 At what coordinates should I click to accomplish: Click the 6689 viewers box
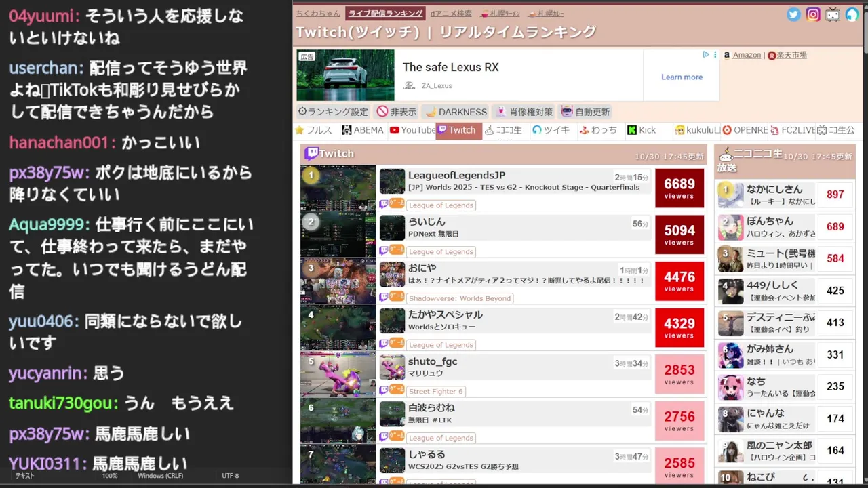click(679, 188)
